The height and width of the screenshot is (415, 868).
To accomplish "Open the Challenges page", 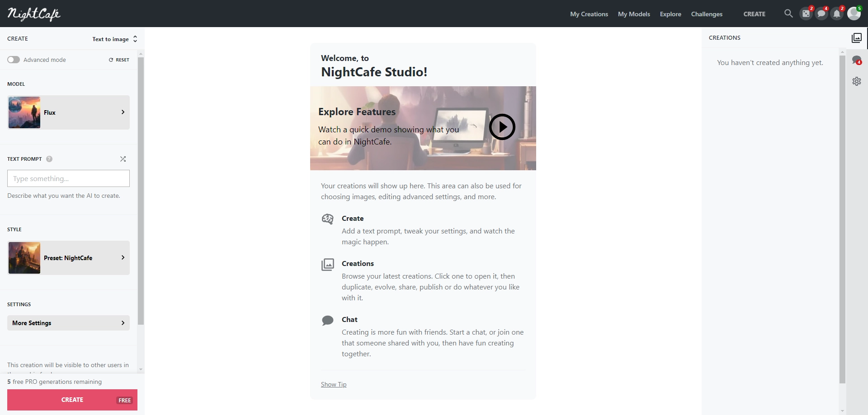I will [707, 14].
